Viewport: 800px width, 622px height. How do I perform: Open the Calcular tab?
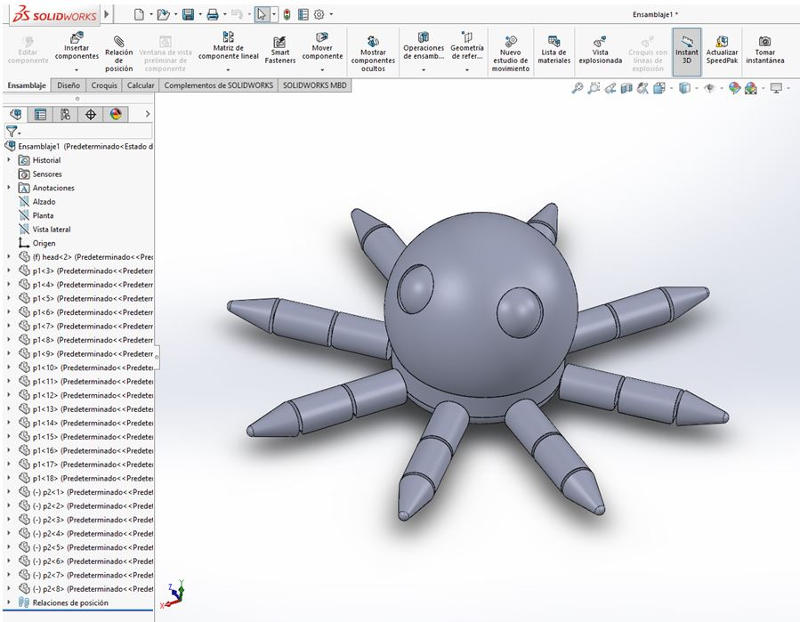pyautogui.click(x=140, y=85)
